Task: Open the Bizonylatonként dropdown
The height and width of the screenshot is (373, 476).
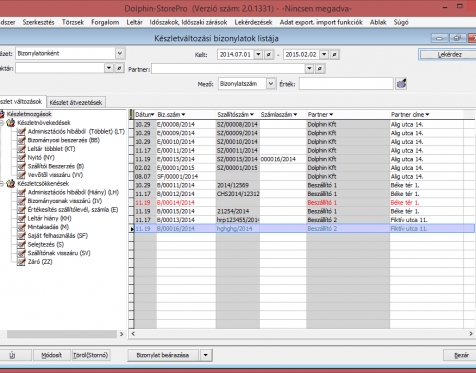Action: tap(120, 53)
